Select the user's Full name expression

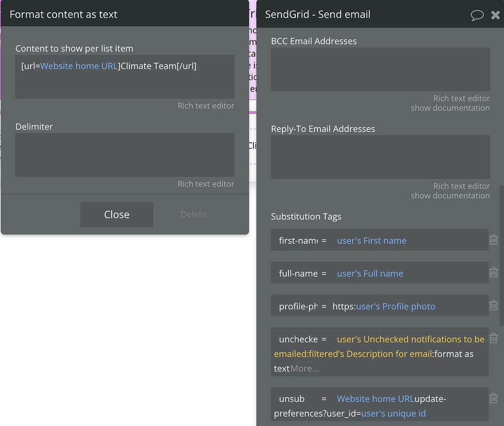tap(370, 273)
